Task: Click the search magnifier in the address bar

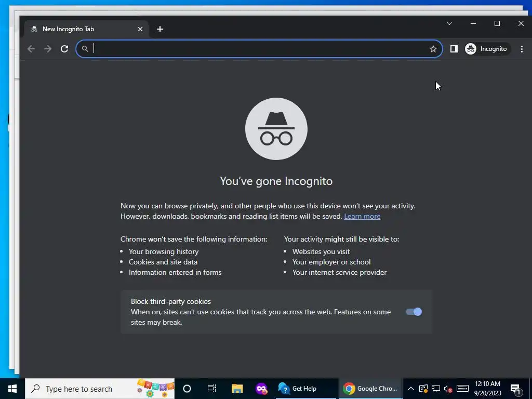Action: pyautogui.click(x=85, y=49)
